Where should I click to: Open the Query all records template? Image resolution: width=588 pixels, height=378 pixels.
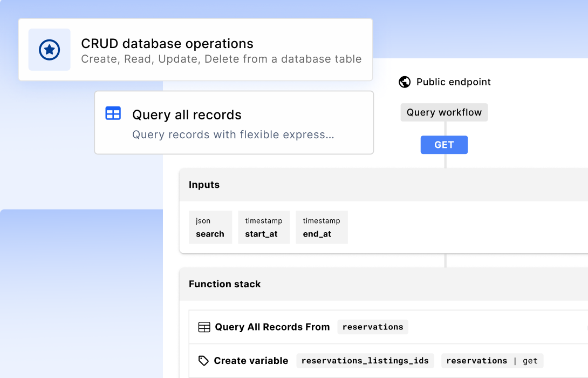pos(234,123)
